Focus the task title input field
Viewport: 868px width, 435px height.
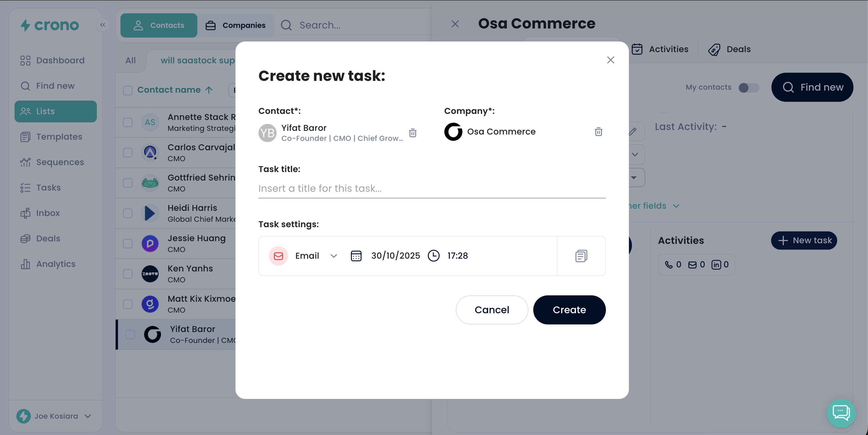tap(432, 188)
